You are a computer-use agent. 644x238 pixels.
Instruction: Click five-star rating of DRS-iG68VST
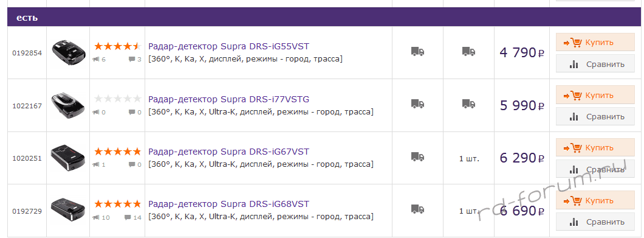click(x=117, y=205)
